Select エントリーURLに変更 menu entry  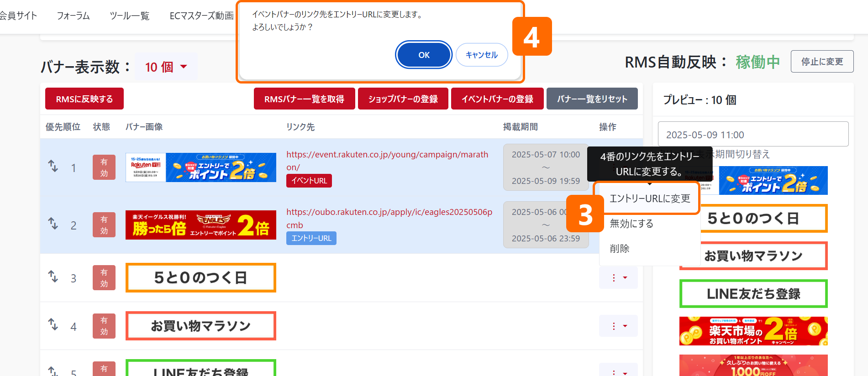click(x=650, y=198)
